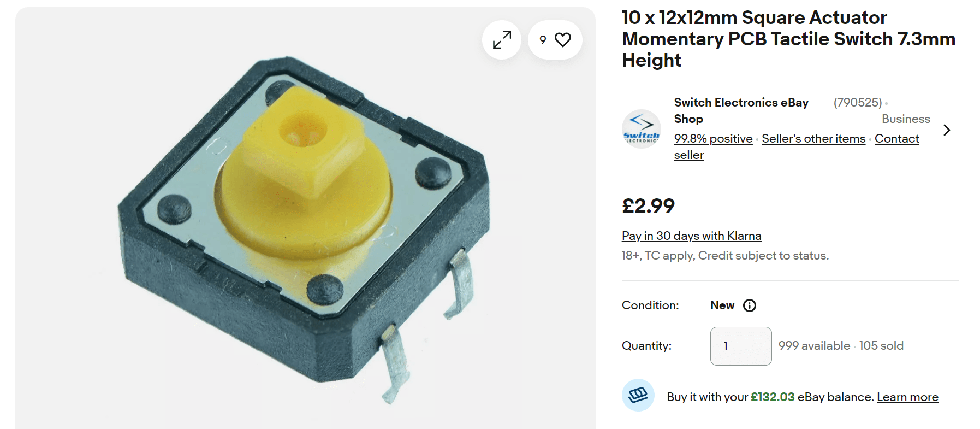This screenshot has width=980, height=429.
Task: Open the 99.8% positive feedback link
Action: pos(713,139)
